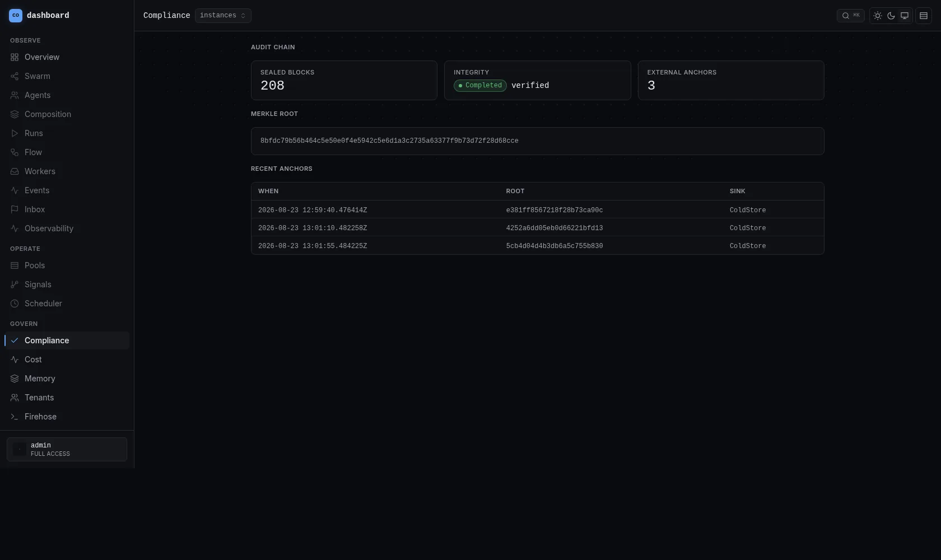Switch to light theme sun icon
Screen dimensions: 941x560
(x=878, y=16)
